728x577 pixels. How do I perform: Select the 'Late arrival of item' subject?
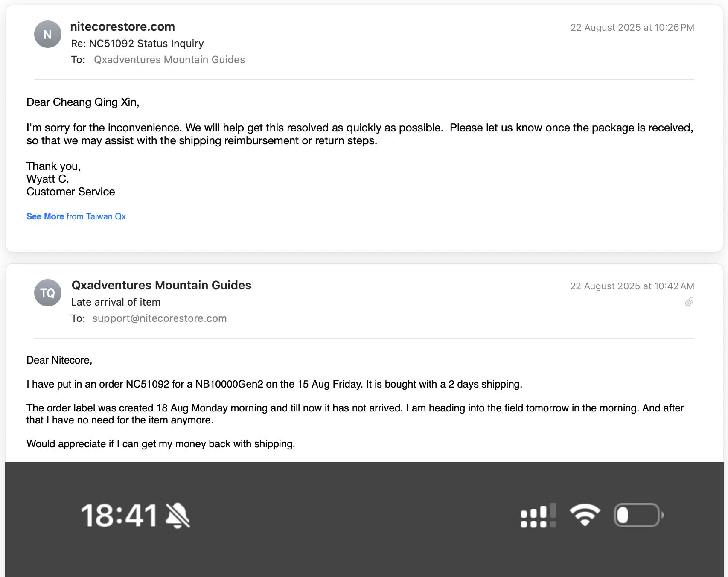tap(116, 302)
